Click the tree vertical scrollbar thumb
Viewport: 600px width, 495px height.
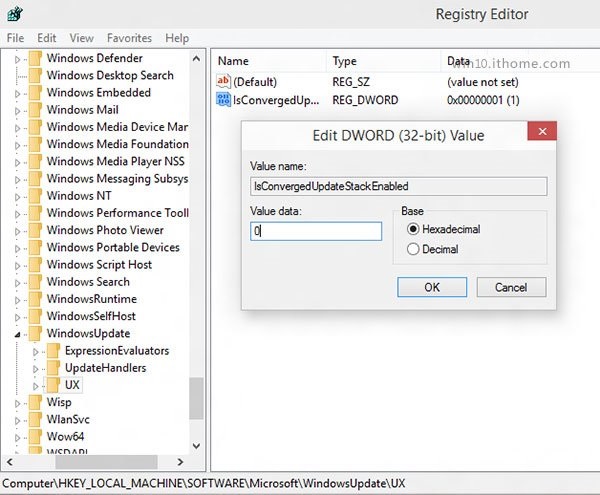click(x=196, y=398)
